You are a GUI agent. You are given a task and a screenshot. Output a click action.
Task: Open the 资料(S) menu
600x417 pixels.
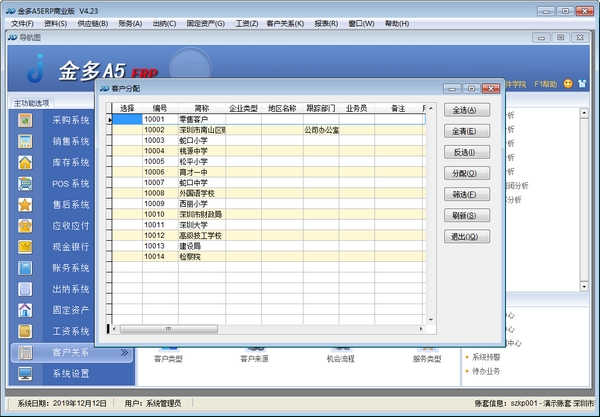pyautogui.click(x=55, y=24)
